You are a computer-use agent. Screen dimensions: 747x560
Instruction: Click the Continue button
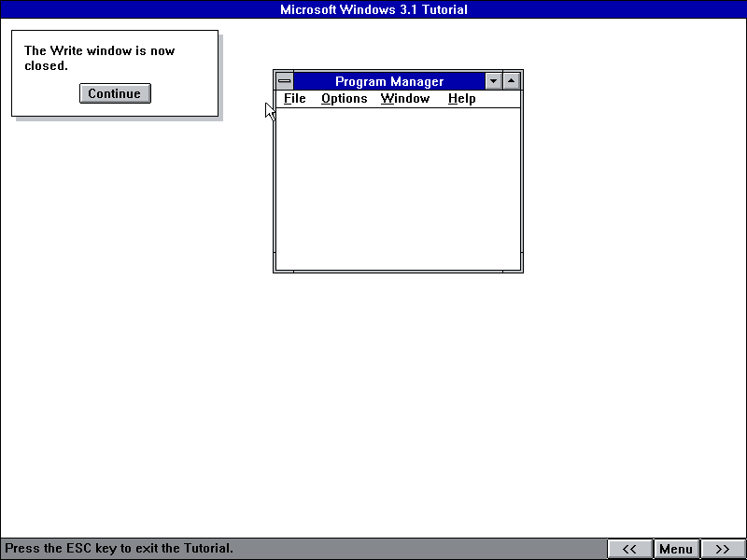click(x=115, y=93)
